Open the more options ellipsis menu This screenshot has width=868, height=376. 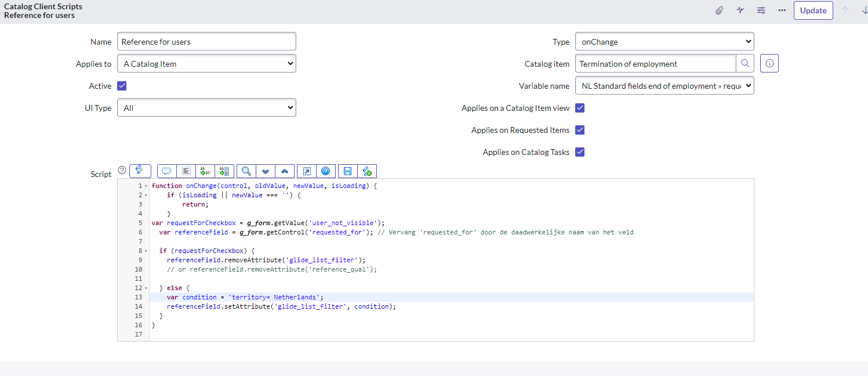pos(782,10)
